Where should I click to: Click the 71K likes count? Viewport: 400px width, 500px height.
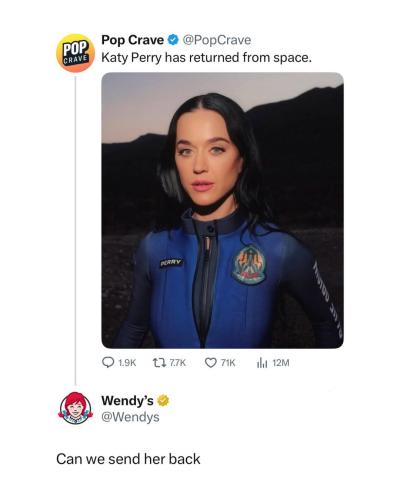click(x=228, y=363)
